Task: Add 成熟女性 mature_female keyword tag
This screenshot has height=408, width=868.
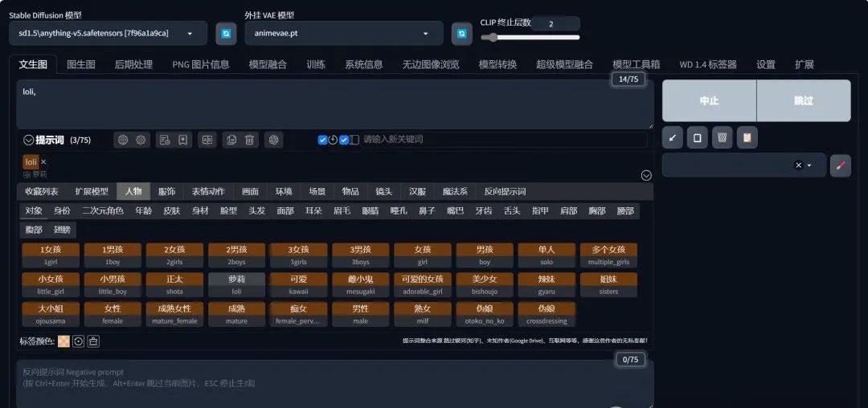Action: pos(174,314)
